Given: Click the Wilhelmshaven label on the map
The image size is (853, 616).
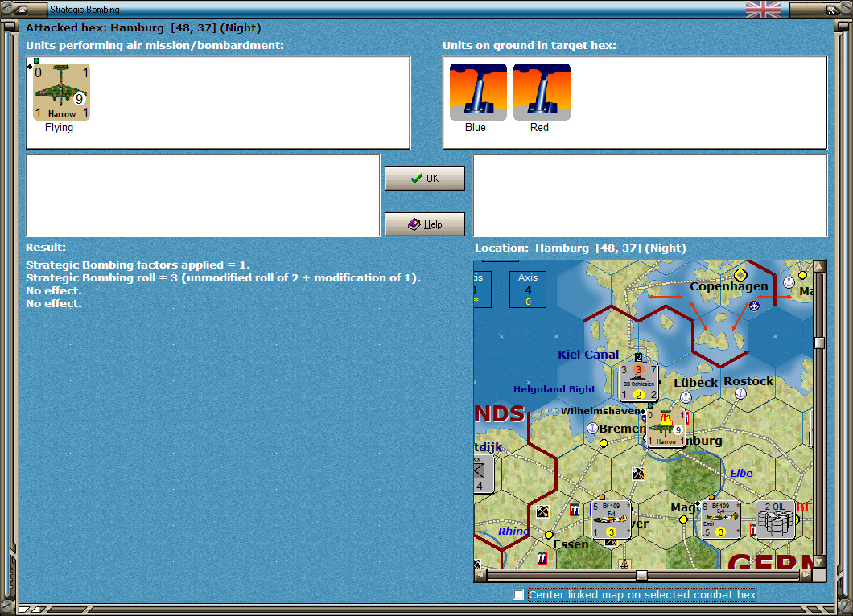Looking at the screenshot, I should [600, 411].
